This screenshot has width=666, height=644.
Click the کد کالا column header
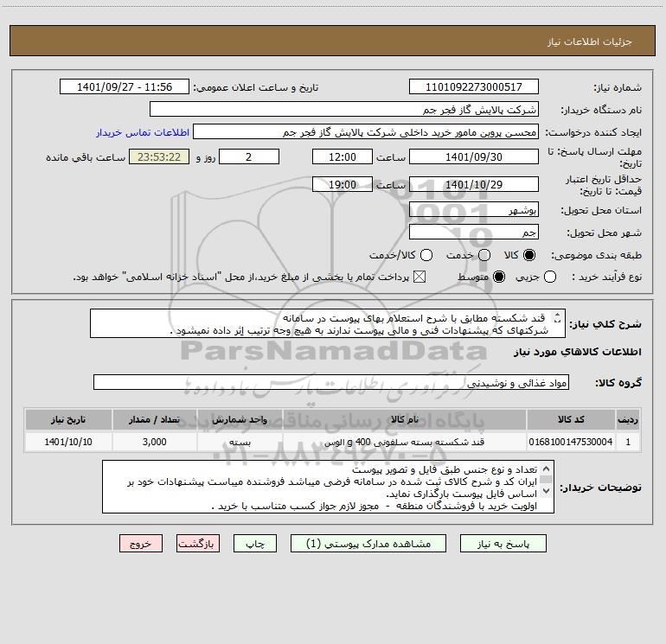[571, 419]
